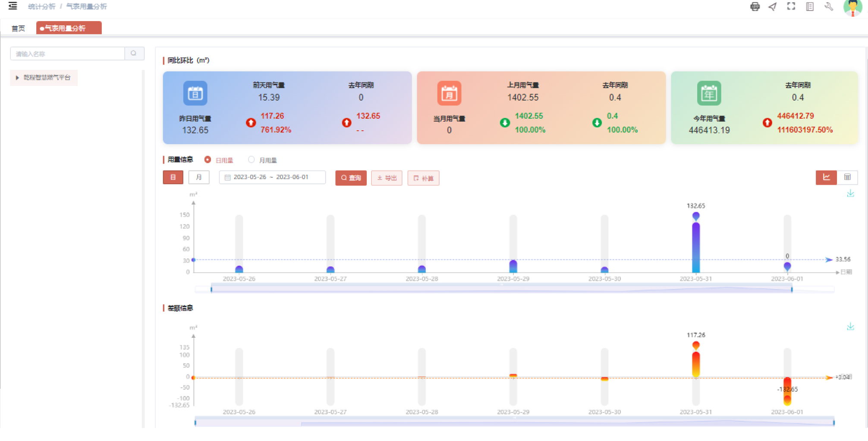Switch to table grid view
This screenshot has width=868, height=441.
[x=847, y=177]
